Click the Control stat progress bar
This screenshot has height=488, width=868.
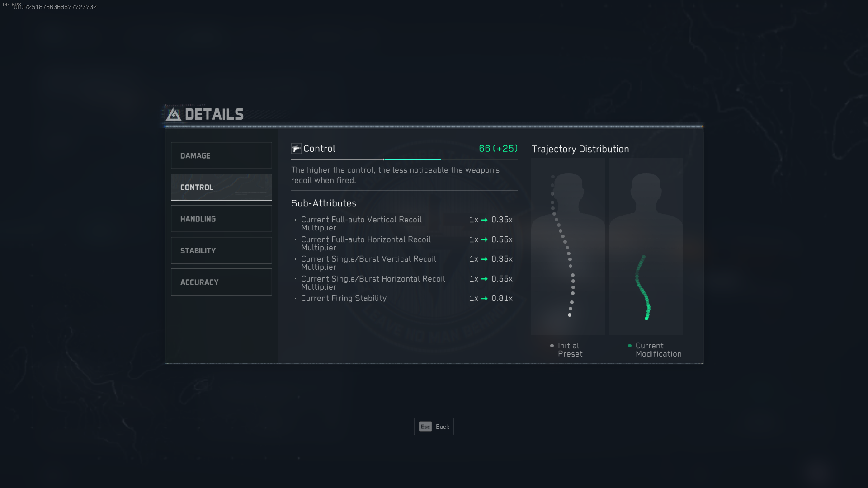pyautogui.click(x=404, y=160)
